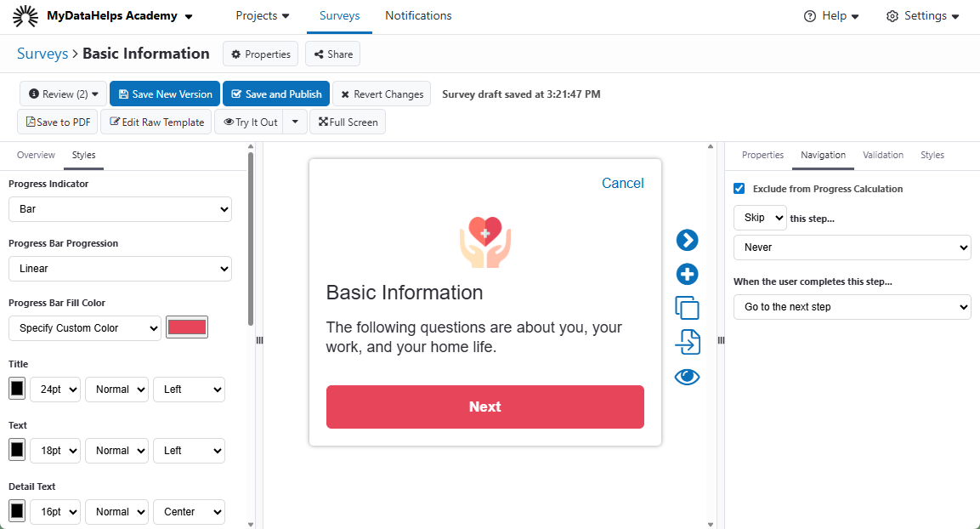
Task: Open the Try It Out arrow dropdown
Action: click(x=295, y=122)
